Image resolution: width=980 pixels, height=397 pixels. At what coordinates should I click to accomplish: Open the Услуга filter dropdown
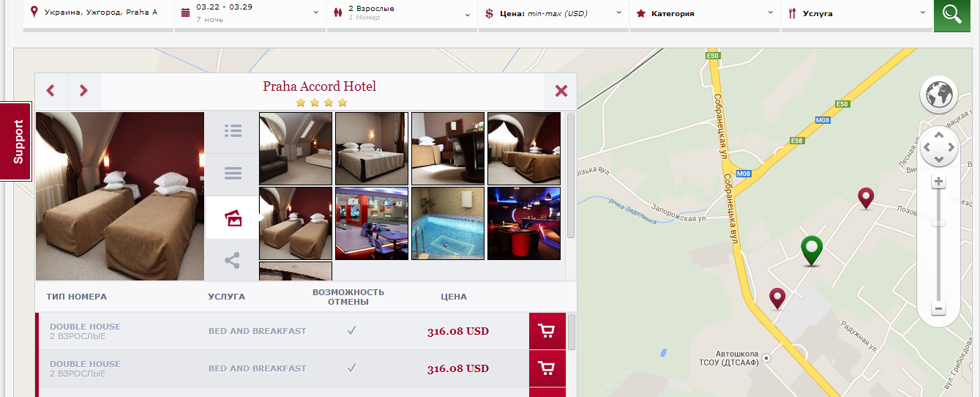(856, 13)
